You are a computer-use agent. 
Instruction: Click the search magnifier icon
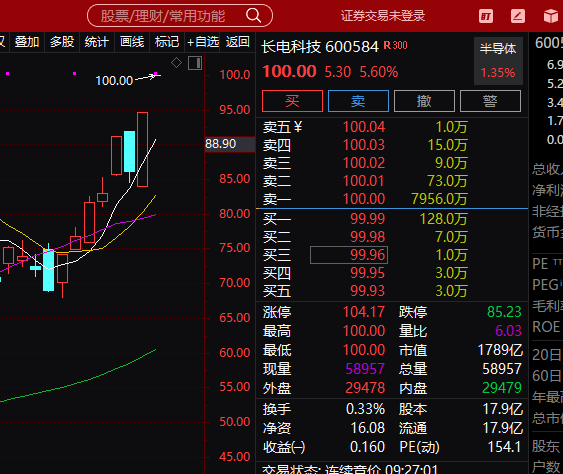(253, 15)
